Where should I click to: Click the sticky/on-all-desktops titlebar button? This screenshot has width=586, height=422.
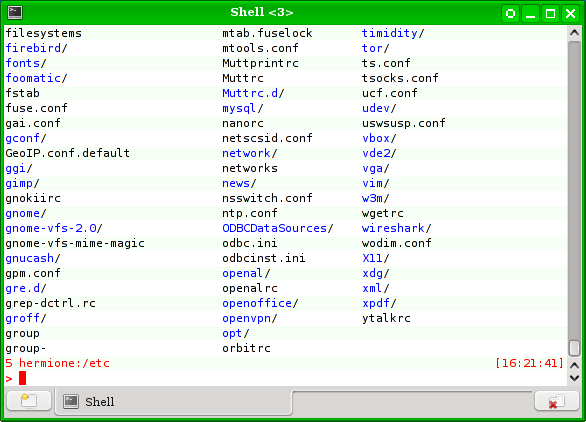point(510,14)
